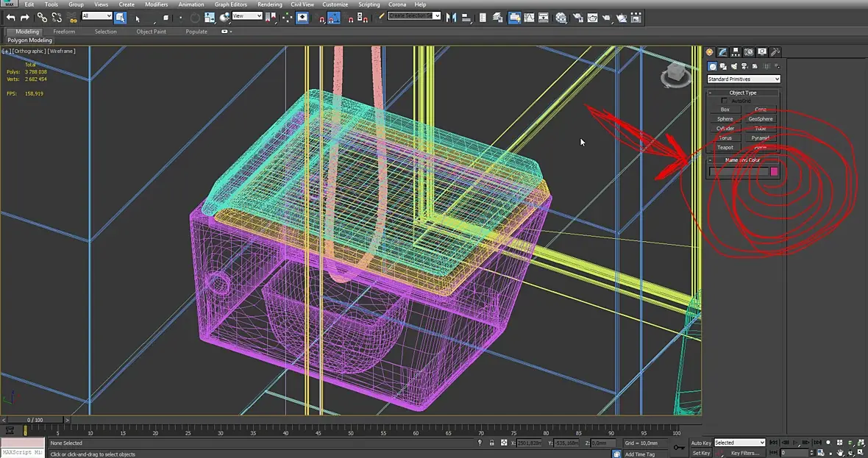The width and height of the screenshot is (868, 458).
Task: Open the Material Editor icon
Action: [561, 17]
